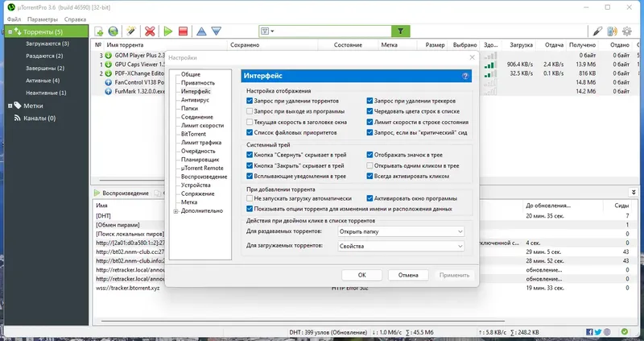Select BitTorrent in settings tree
This screenshot has height=341, width=644.
click(193, 134)
